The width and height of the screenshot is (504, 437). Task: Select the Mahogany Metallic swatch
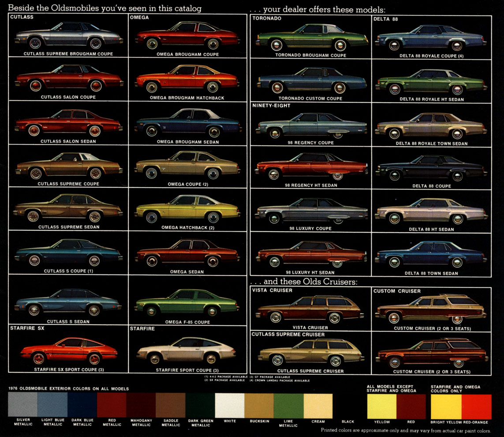pyautogui.click(x=141, y=405)
